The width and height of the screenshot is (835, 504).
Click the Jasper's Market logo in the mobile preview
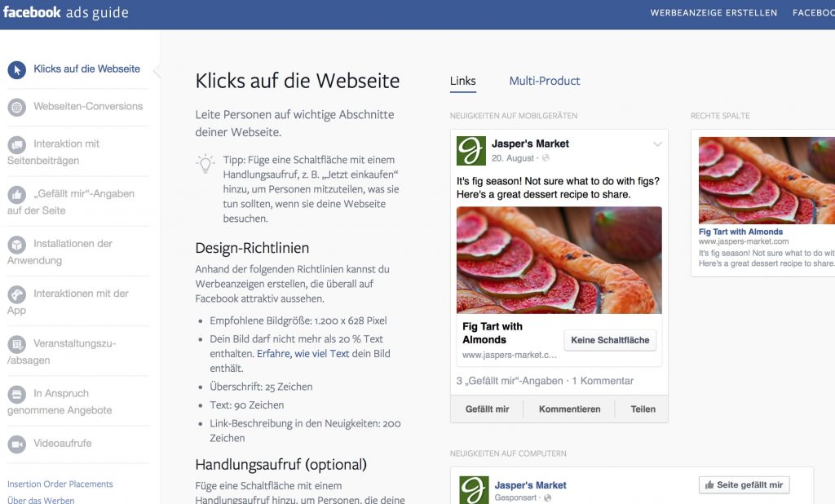pos(471,151)
